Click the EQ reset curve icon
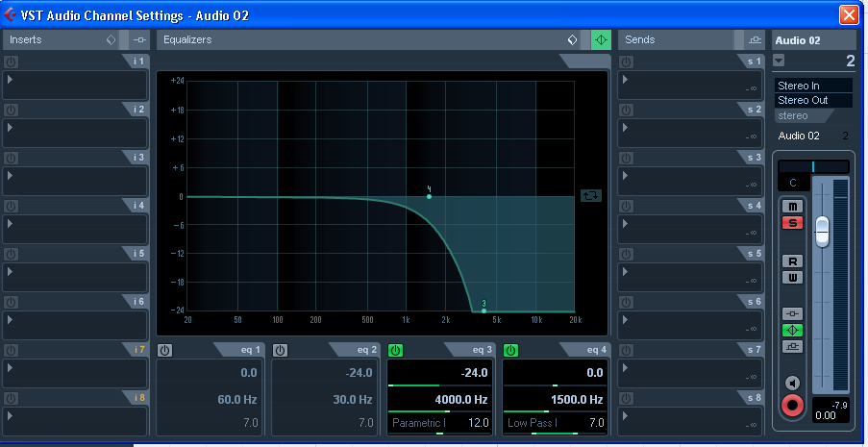 (x=590, y=195)
